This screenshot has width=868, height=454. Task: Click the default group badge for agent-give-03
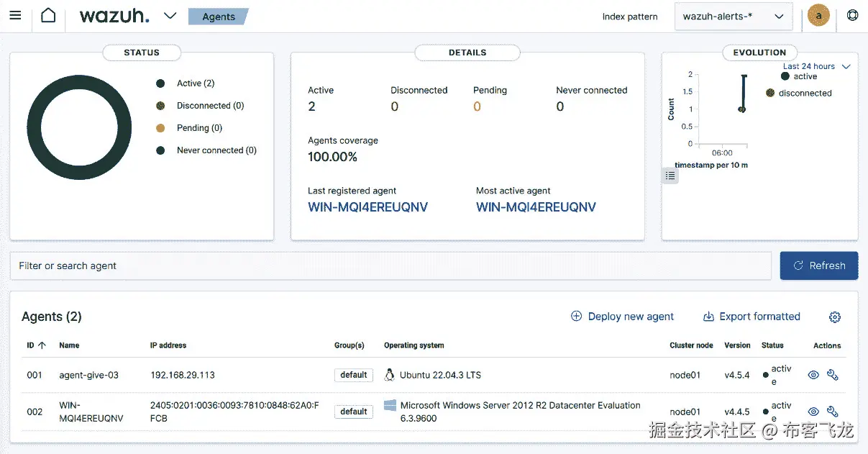(x=354, y=375)
